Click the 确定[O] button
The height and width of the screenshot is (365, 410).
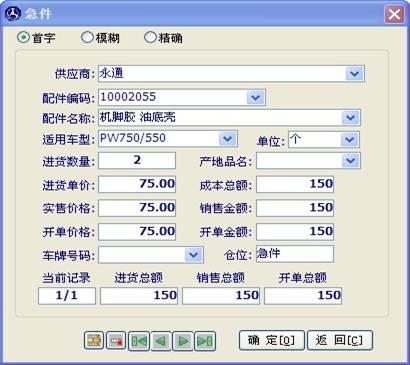point(271,340)
